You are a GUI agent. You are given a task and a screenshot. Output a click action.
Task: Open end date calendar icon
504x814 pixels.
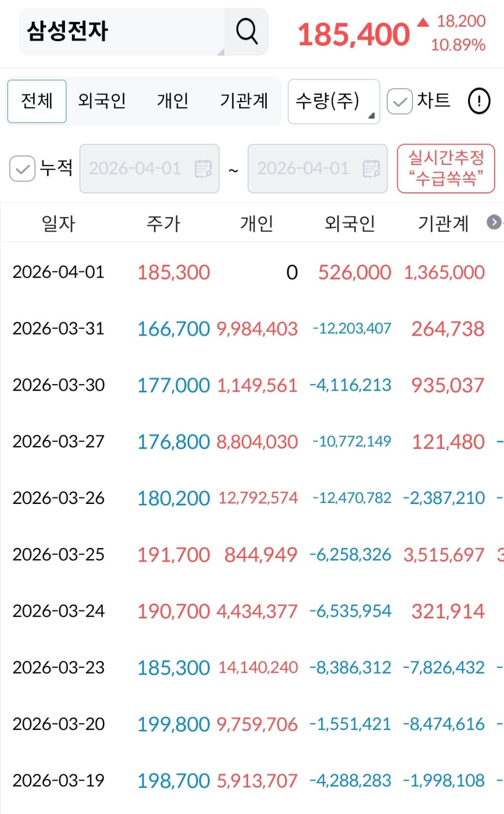[x=371, y=169]
